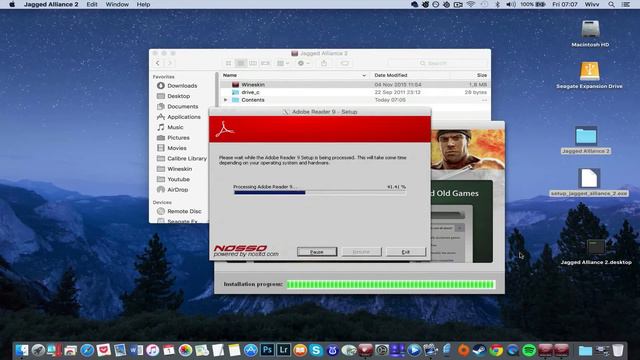Click the Adobe Reader logo in red banner
Screen dimensions: 640x360
tap(224, 129)
